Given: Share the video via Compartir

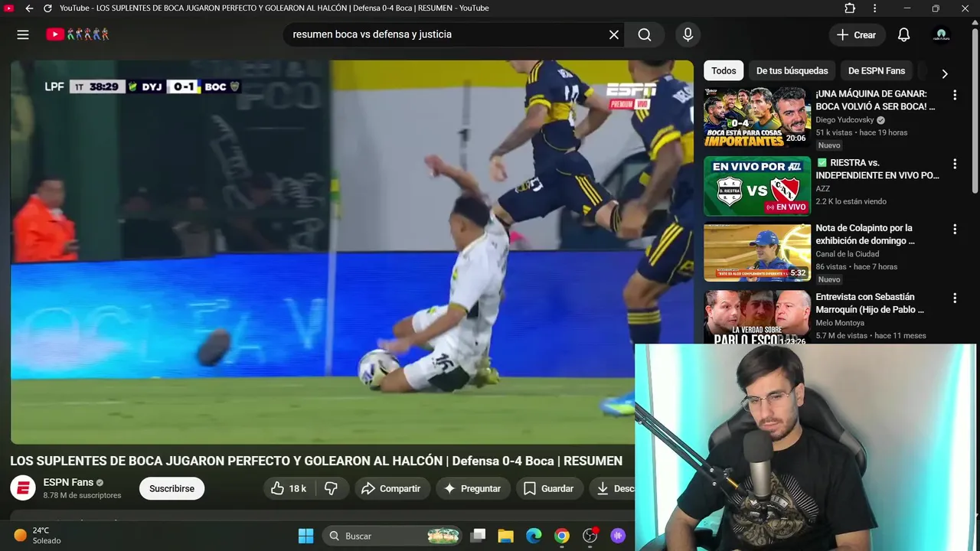Looking at the screenshot, I should [x=391, y=488].
